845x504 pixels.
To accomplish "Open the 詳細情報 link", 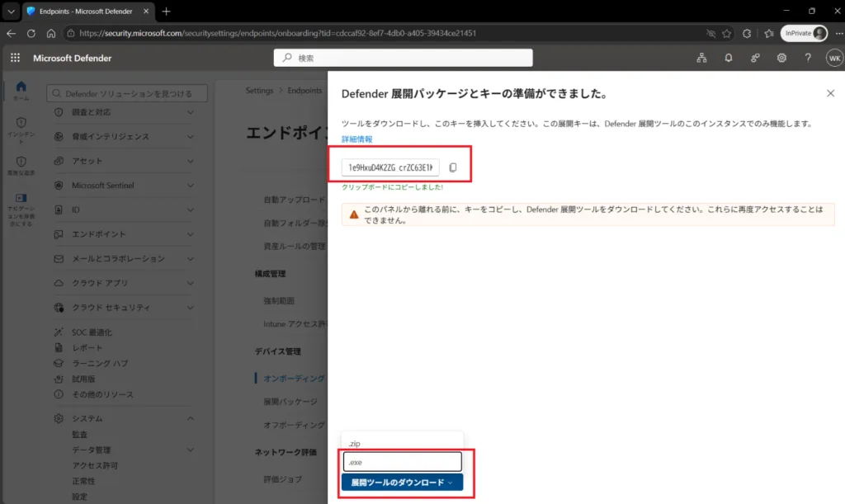I will (356, 139).
